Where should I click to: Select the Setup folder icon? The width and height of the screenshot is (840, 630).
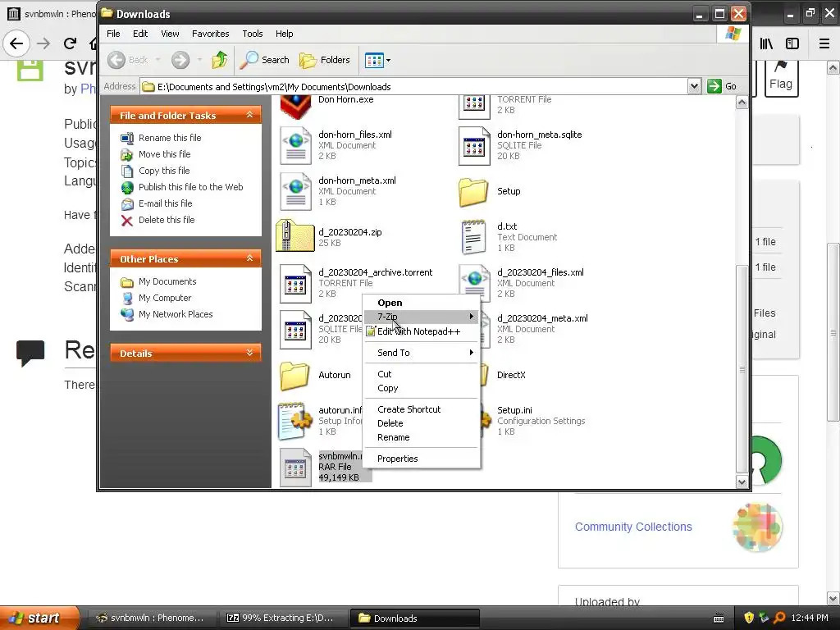click(473, 192)
